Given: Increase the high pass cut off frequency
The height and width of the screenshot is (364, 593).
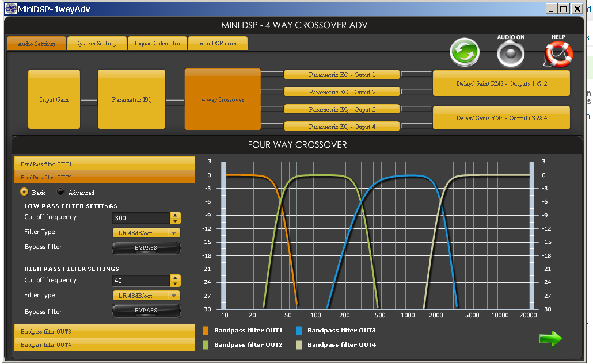Looking at the screenshot, I should tap(175, 278).
